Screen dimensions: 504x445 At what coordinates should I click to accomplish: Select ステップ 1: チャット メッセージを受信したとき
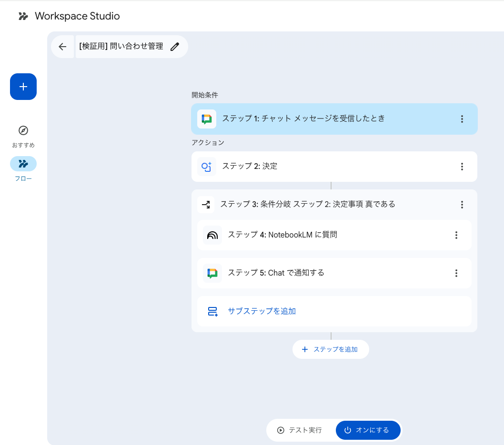pos(334,119)
